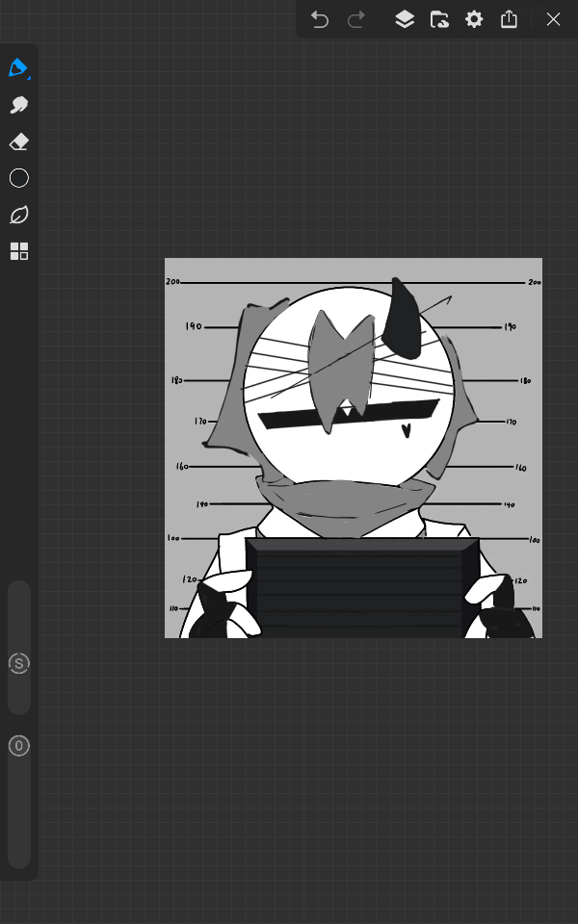The width and height of the screenshot is (578, 924).
Task: Select the smudge finger tool
Action: [19, 105]
